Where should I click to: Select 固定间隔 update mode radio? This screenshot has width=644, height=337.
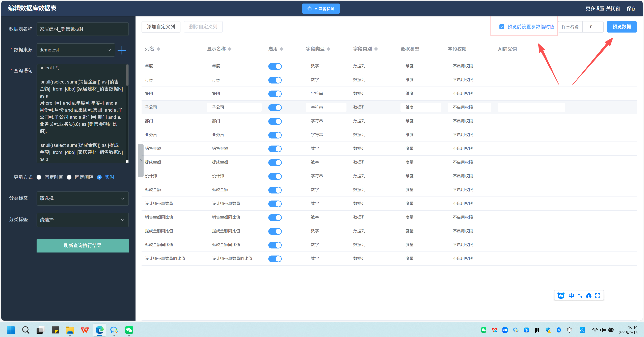69,177
